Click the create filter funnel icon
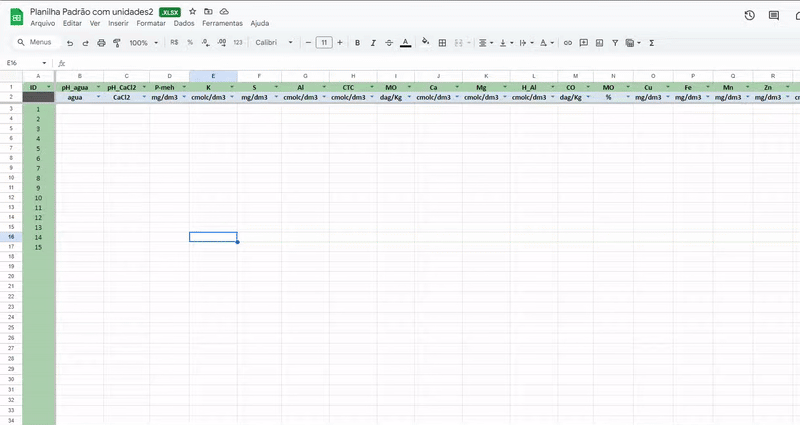The image size is (800, 425). point(615,43)
